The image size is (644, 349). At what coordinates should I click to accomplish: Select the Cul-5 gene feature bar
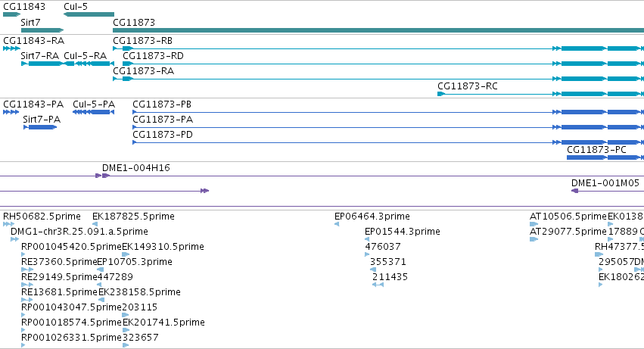click(89, 14)
